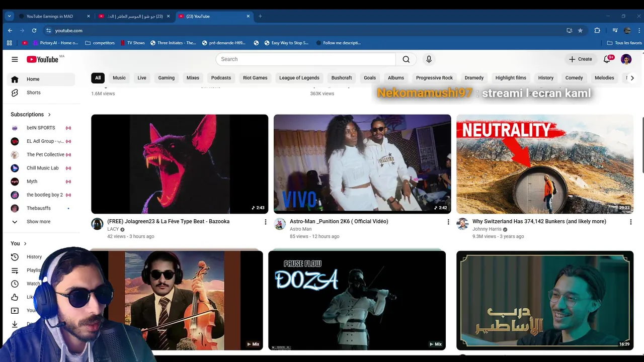Image resolution: width=644 pixels, height=362 pixels.
Task: Open the tab search dropdown
Action: (x=9, y=16)
